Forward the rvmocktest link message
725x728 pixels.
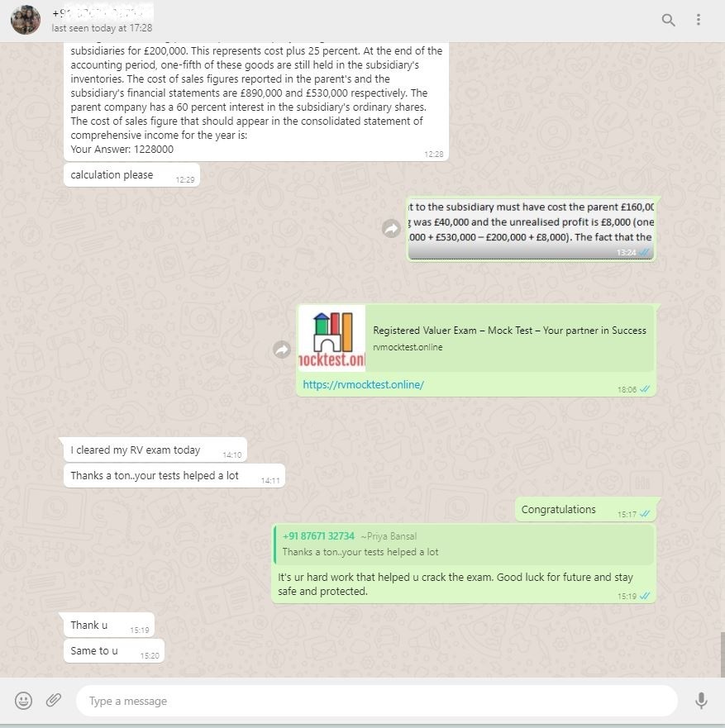tap(282, 350)
